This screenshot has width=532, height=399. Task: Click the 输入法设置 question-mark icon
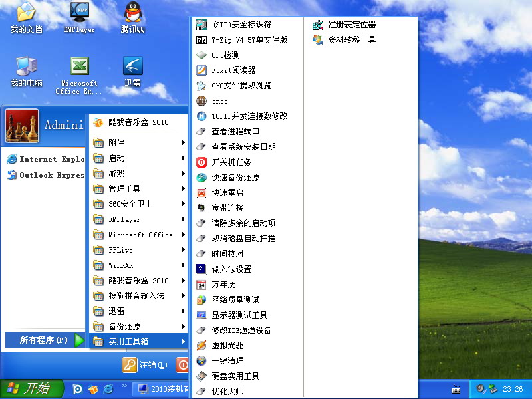201,269
